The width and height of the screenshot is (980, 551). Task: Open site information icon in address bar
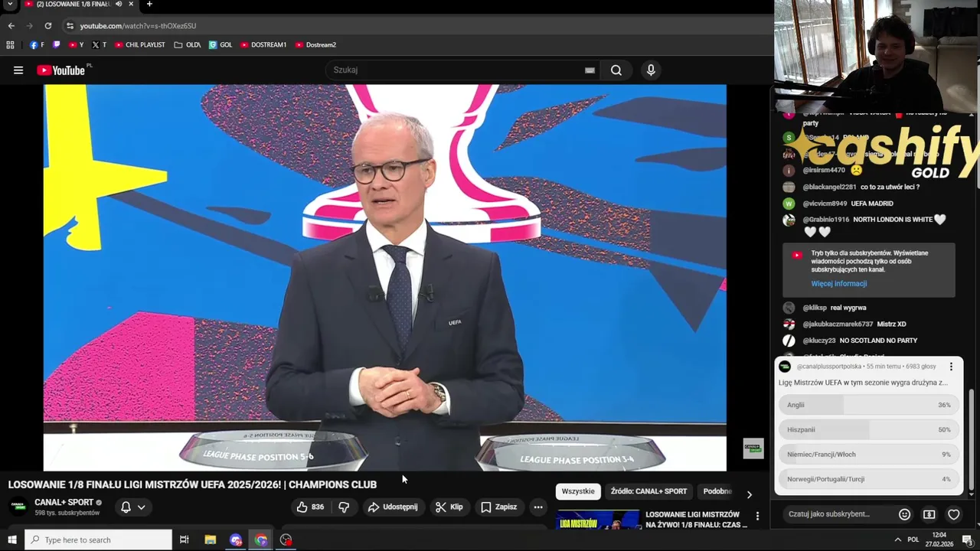coord(70,26)
